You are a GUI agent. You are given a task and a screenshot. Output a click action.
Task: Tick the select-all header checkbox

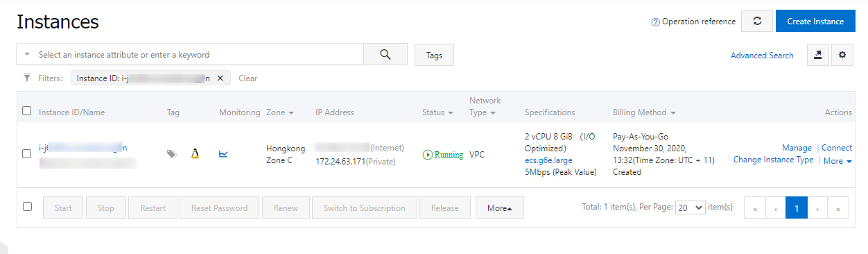point(27,110)
